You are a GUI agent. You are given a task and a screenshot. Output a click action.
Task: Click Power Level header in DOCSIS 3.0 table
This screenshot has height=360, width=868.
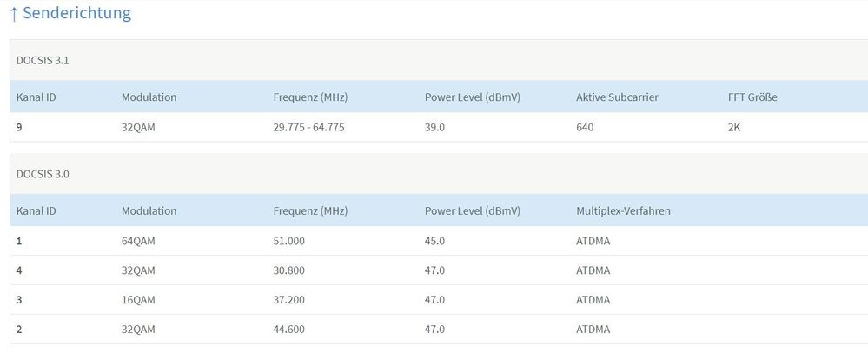coord(472,211)
